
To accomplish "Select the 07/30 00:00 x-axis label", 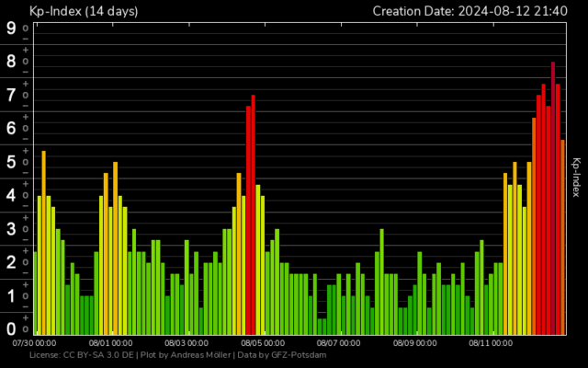I will coord(35,342).
